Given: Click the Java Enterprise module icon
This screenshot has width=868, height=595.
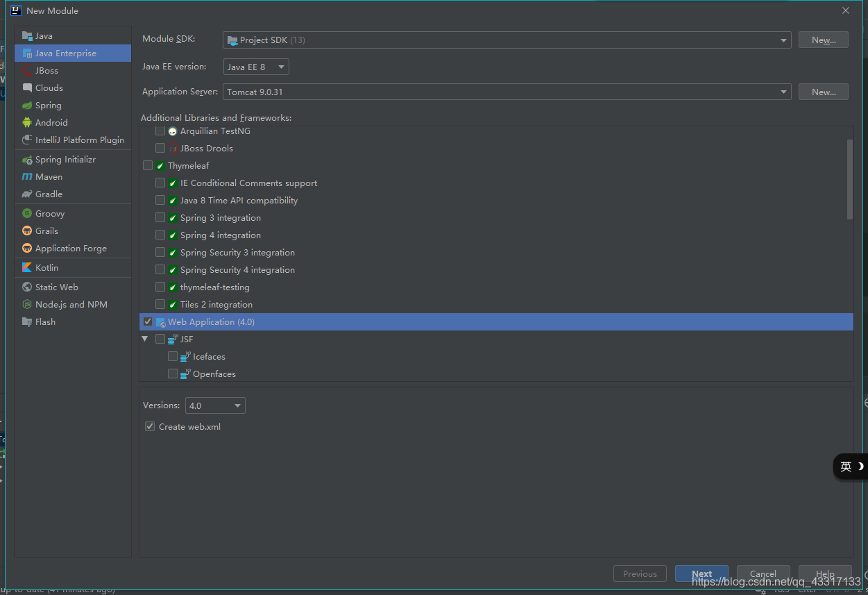Looking at the screenshot, I should [27, 53].
